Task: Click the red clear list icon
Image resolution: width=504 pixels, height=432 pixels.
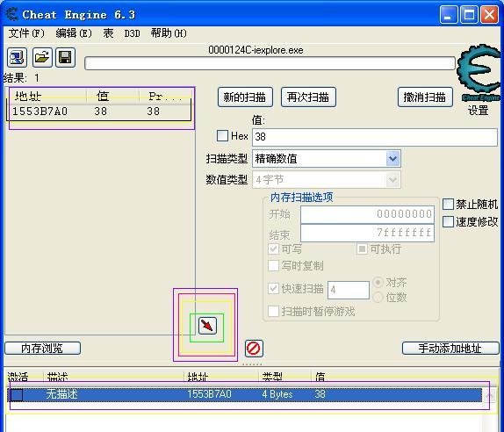Action: point(254,348)
